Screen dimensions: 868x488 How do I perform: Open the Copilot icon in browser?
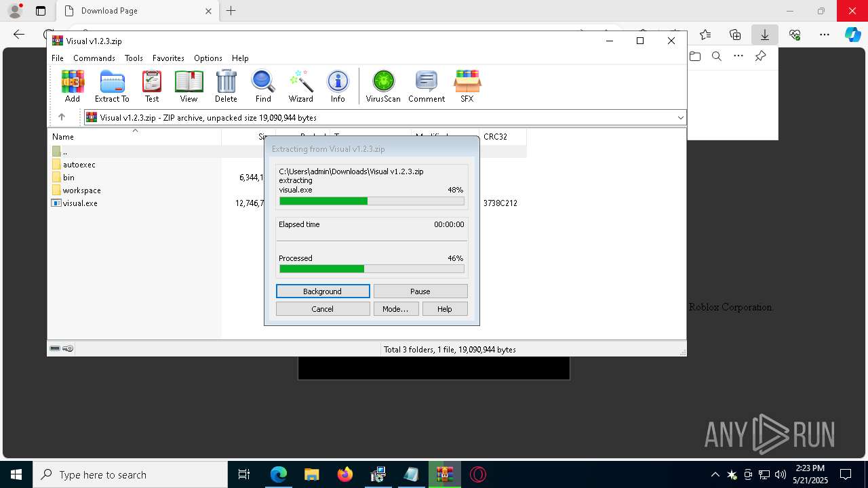tap(852, 35)
